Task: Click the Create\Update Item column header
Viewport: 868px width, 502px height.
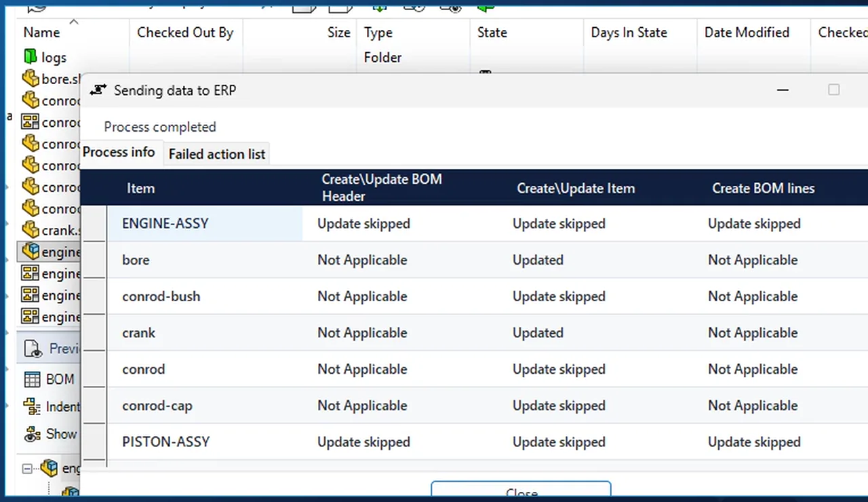Action: pyautogui.click(x=576, y=189)
